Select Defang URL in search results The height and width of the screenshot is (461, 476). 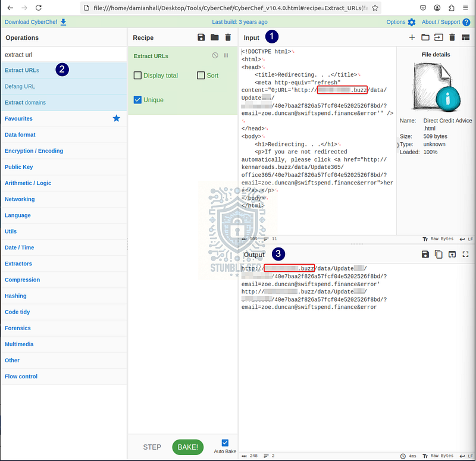(x=64, y=86)
